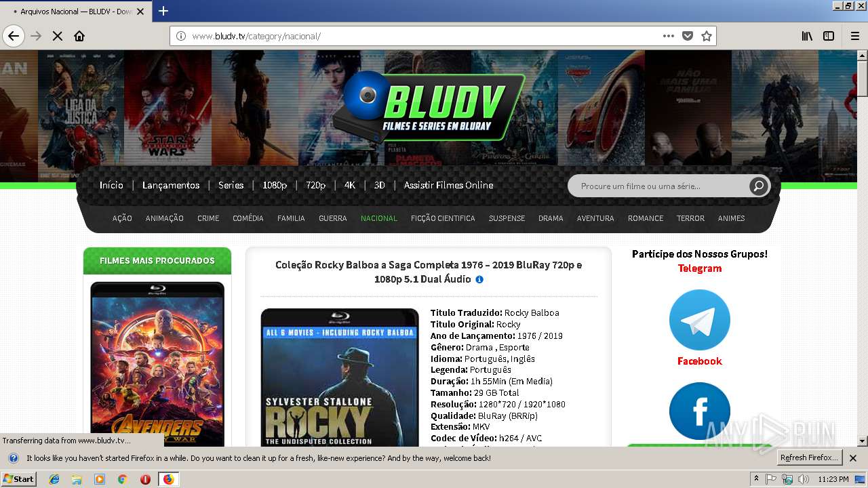Open the Coleção Rocky Balboa post title

coord(429,272)
